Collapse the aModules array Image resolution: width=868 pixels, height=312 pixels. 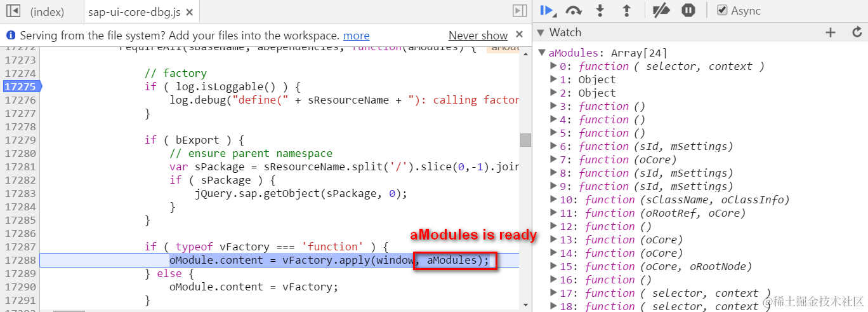click(542, 53)
